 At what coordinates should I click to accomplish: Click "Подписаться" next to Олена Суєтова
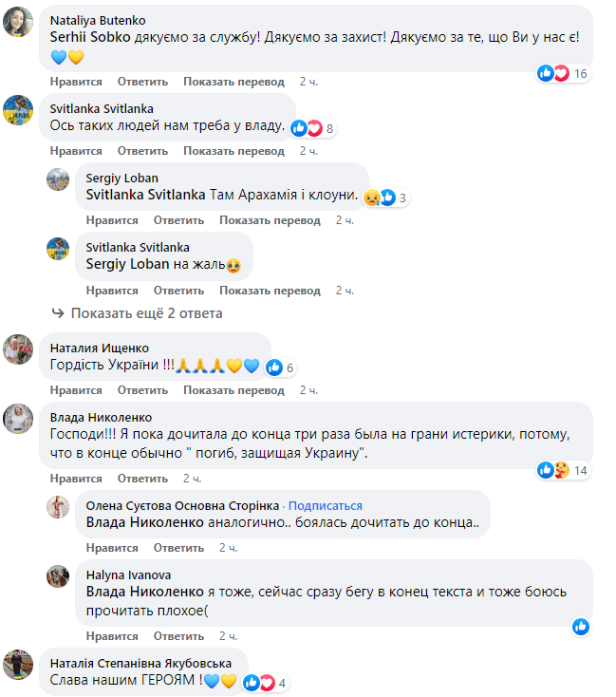click(326, 505)
